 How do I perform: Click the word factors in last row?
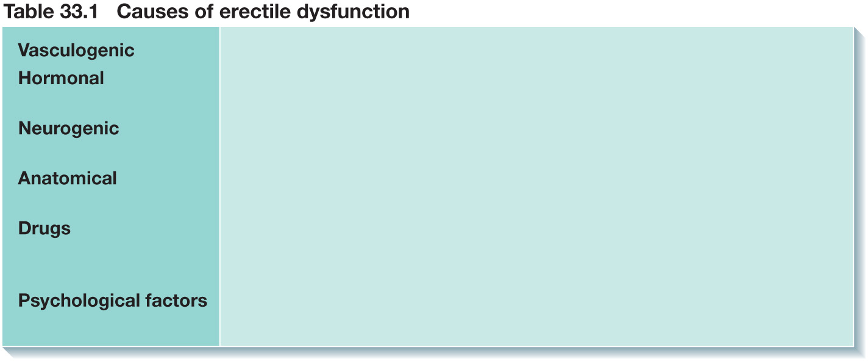pos(177,301)
